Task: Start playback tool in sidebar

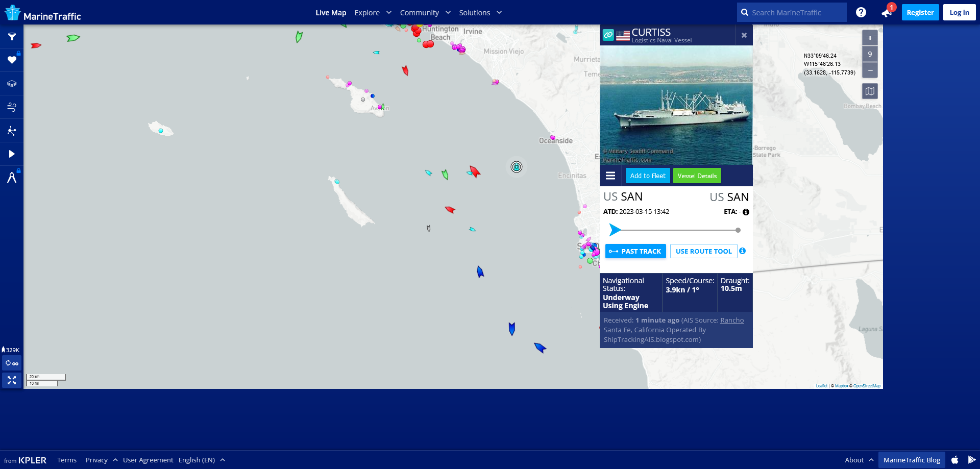Action: (x=12, y=154)
